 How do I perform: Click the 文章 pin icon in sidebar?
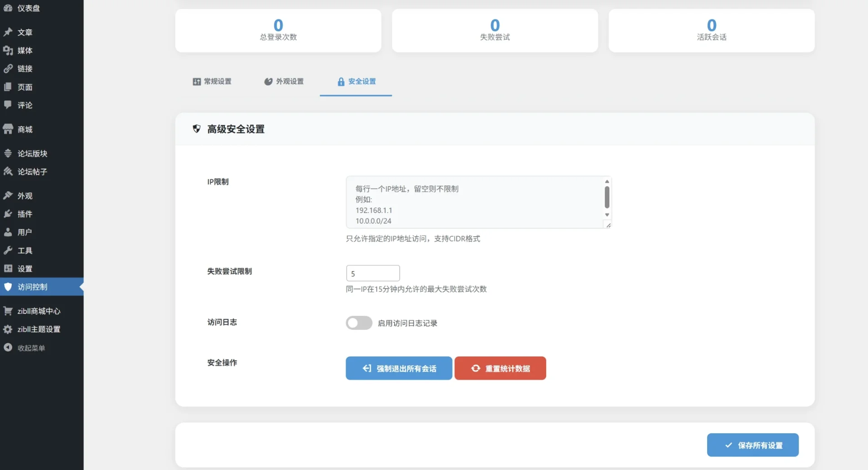[x=8, y=32]
